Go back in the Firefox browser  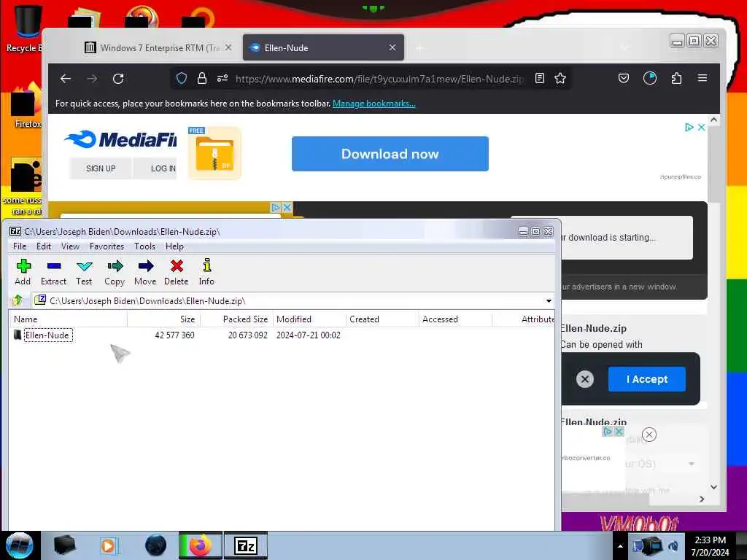(66, 79)
